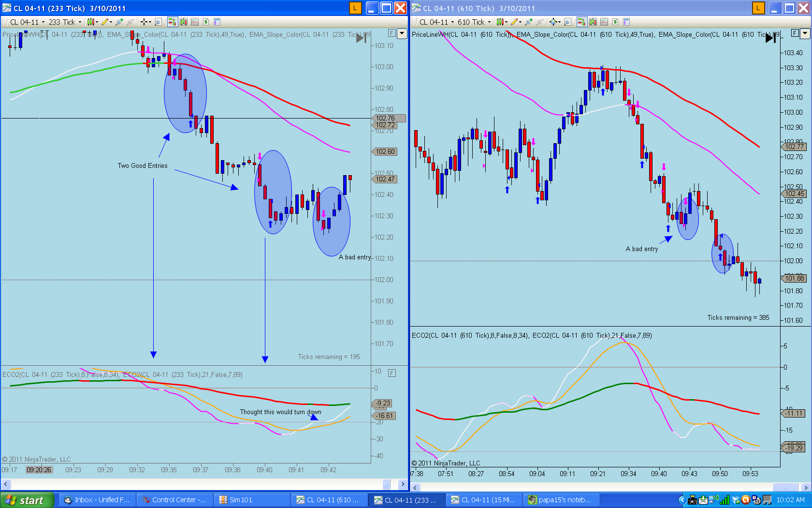This screenshot has height=508, width=812.
Task: Open Strategies dialog in 233 Tick chart
Action: pyautogui.click(x=206, y=22)
